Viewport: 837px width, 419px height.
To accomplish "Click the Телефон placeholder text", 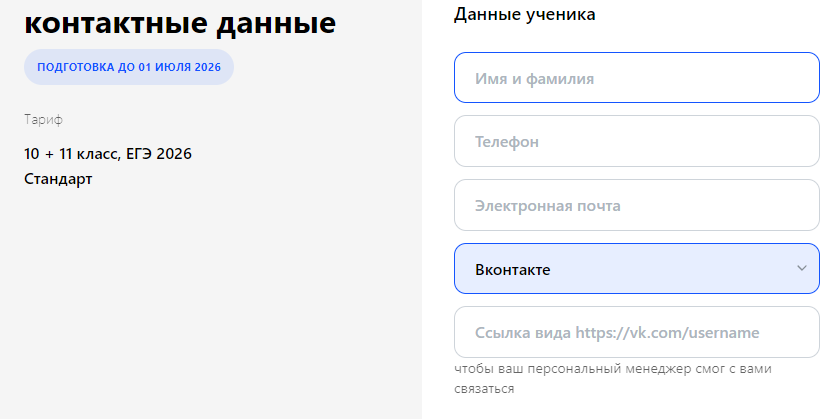I will coord(507,142).
